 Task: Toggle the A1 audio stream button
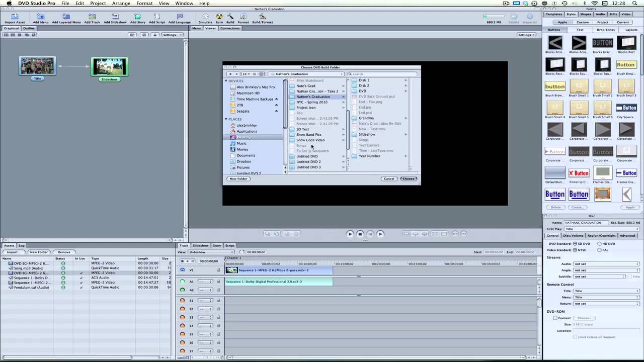click(x=183, y=282)
